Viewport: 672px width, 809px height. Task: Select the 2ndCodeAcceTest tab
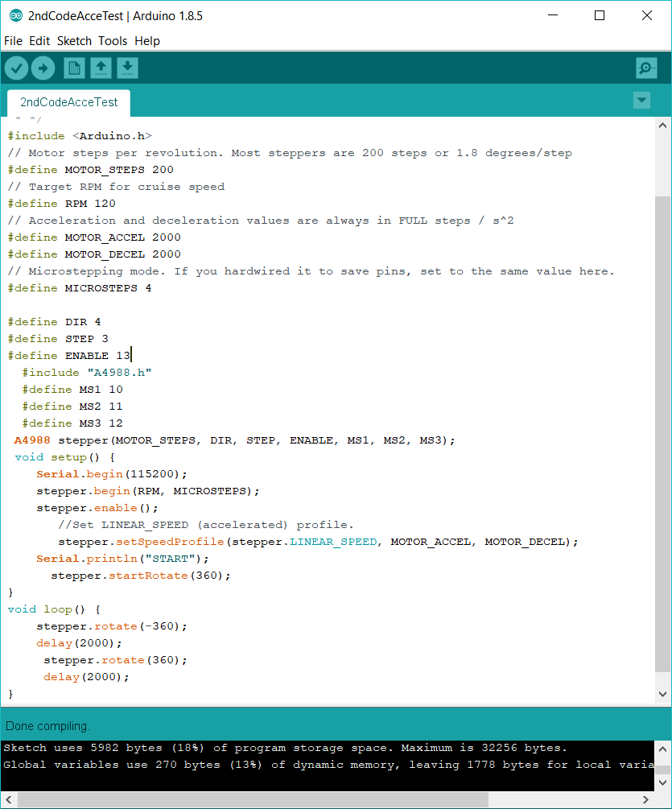click(x=68, y=102)
